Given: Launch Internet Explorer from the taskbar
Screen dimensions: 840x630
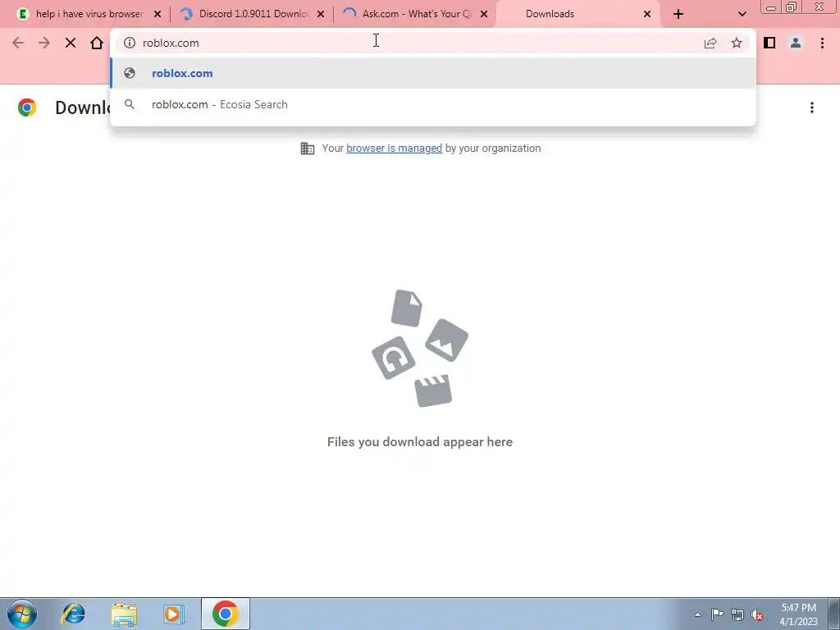Looking at the screenshot, I should pos(73,614).
